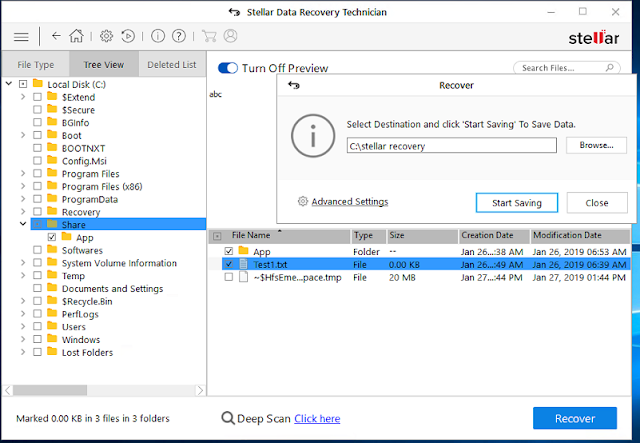Image resolution: width=640 pixels, height=443 pixels.
Task: Switch to the File Type tab
Action: (x=36, y=65)
